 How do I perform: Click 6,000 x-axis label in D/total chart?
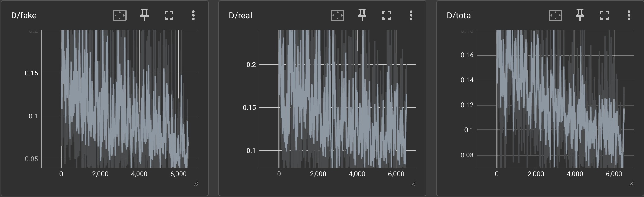(x=614, y=174)
